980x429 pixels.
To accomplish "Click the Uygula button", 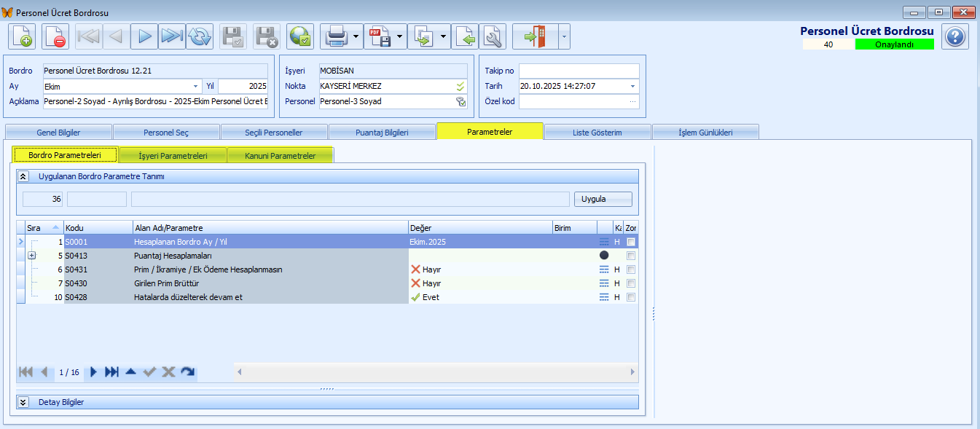I will click(603, 199).
